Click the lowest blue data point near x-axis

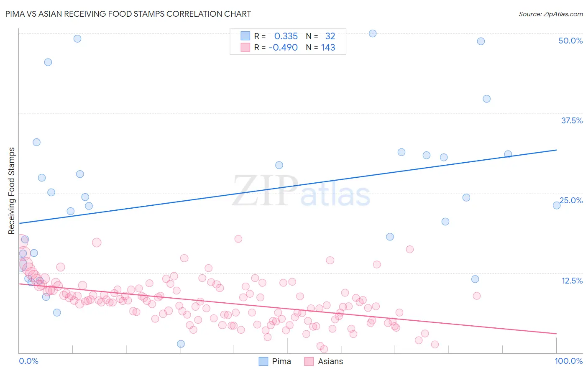click(x=181, y=344)
